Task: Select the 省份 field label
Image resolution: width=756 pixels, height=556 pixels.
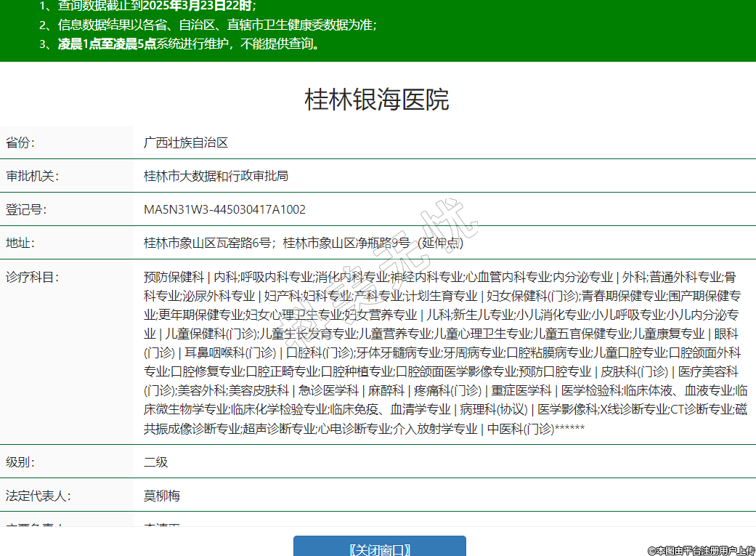Action: pyautogui.click(x=20, y=142)
